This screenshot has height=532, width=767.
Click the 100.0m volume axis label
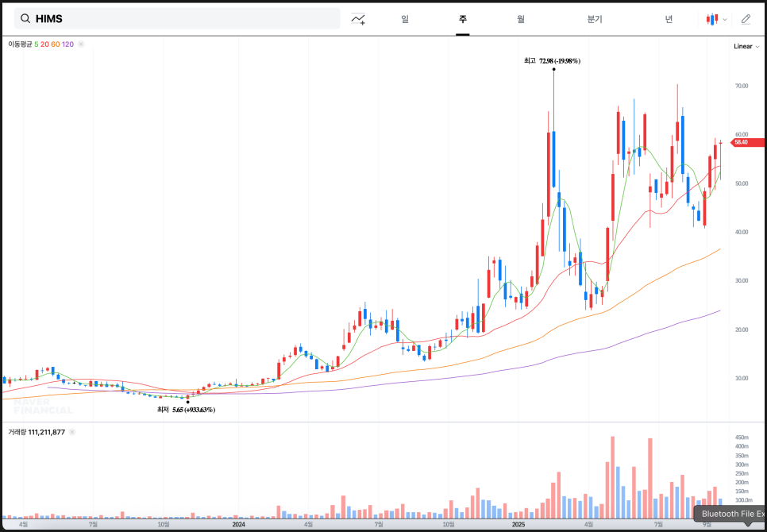[x=743, y=500]
